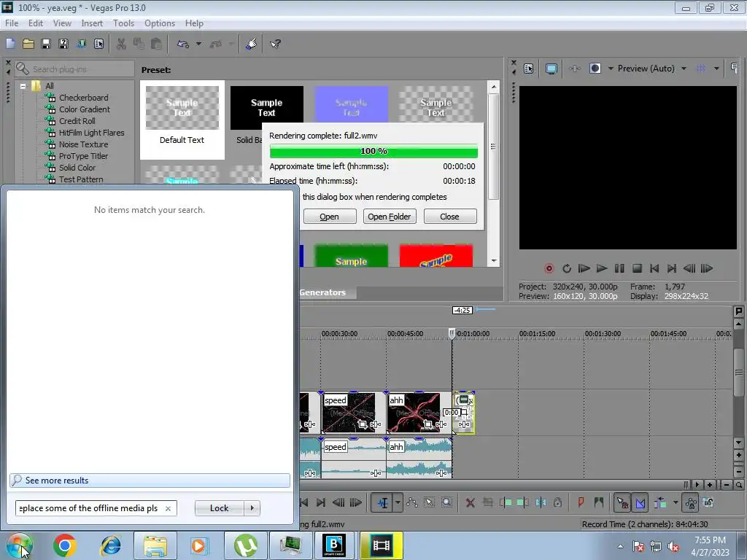Open the Auto Ripple mode dropdown arrow
Image resolution: width=747 pixels, height=560 pixels.
tap(675, 502)
